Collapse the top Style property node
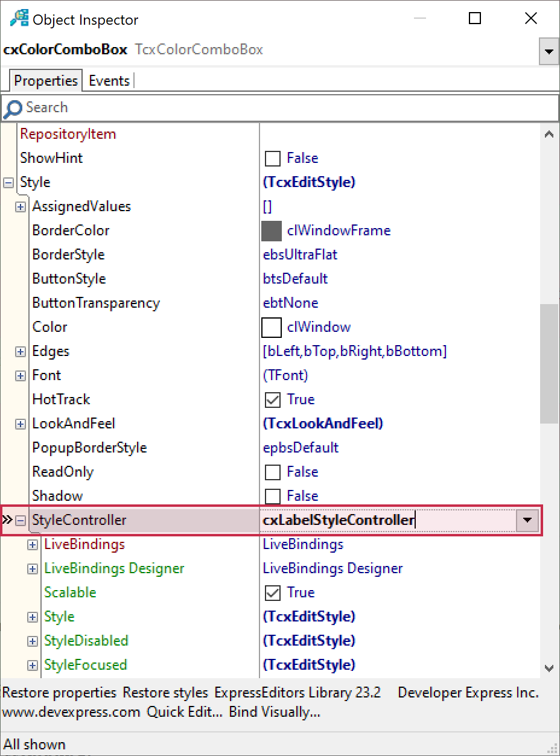The height and width of the screenshot is (756, 560). pos(8,182)
